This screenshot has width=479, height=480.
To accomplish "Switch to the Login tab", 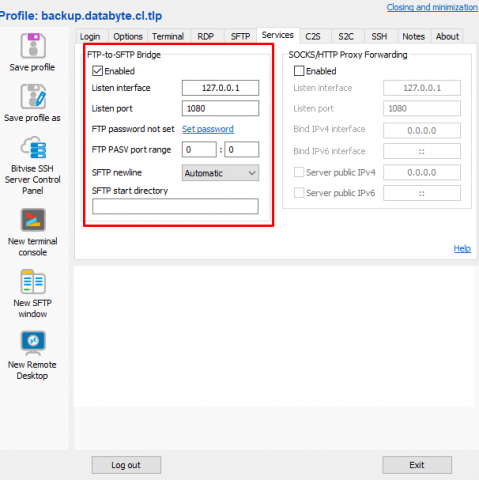I will 90,36.
